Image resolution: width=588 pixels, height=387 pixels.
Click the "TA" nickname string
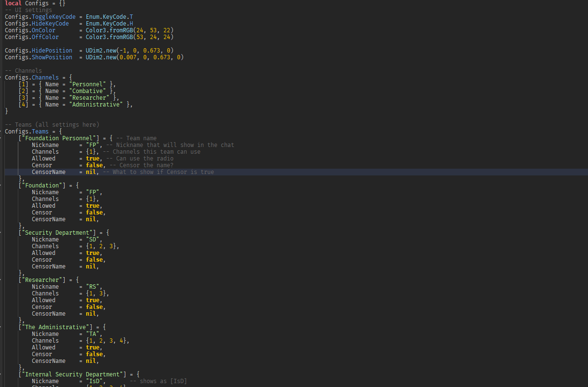[x=93, y=334]
